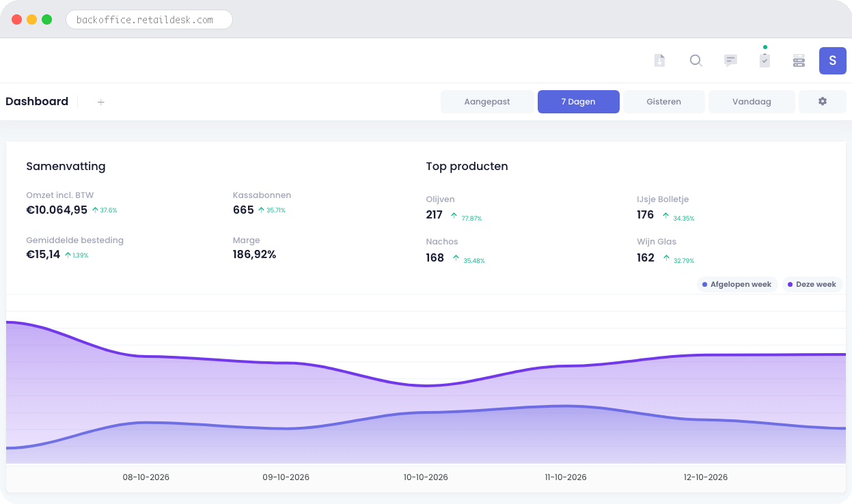Click the 09-10-2026 axis date
The image size is (852, 504).
(x=286, y=477)
